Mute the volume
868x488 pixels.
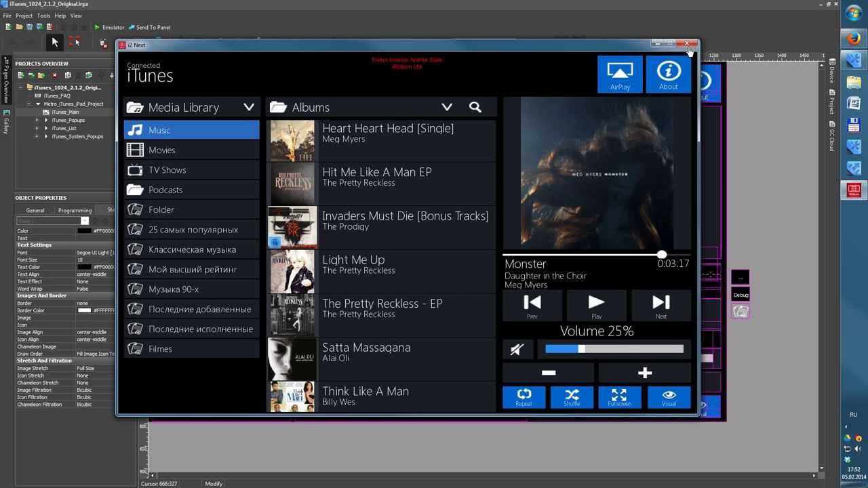517,349
